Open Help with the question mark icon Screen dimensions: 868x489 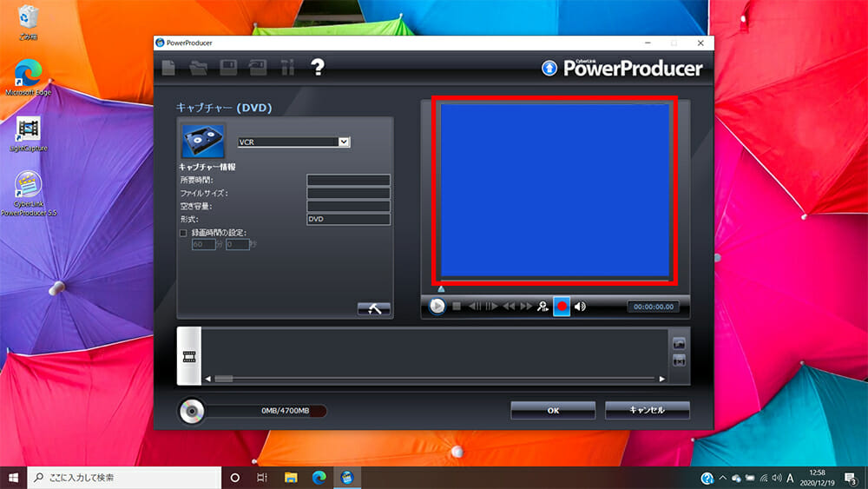point(317,68)
